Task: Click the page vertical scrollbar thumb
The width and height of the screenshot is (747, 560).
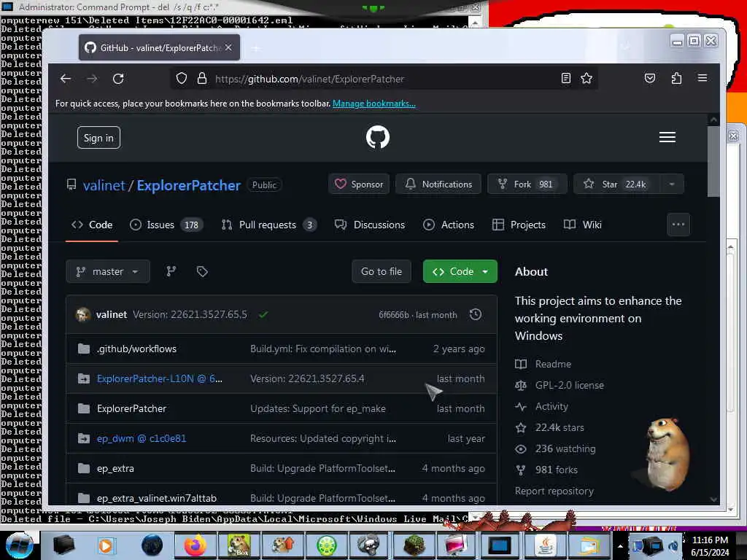Action: pos(713,162)
